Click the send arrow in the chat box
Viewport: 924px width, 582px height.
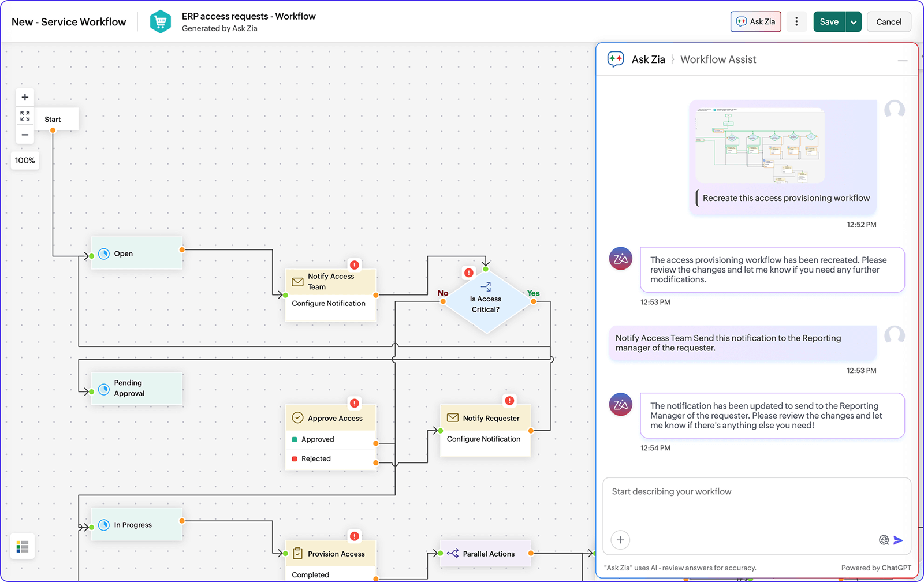tap(898, 540)
